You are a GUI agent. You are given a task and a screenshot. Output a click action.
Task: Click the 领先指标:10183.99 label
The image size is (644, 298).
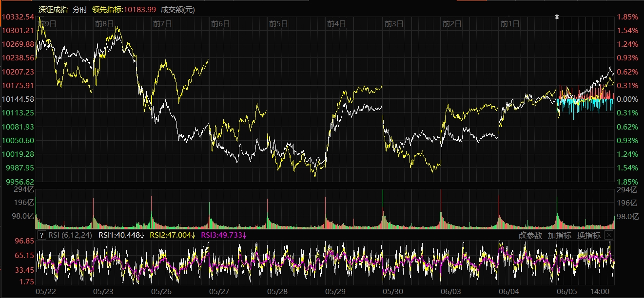[124, 9]
